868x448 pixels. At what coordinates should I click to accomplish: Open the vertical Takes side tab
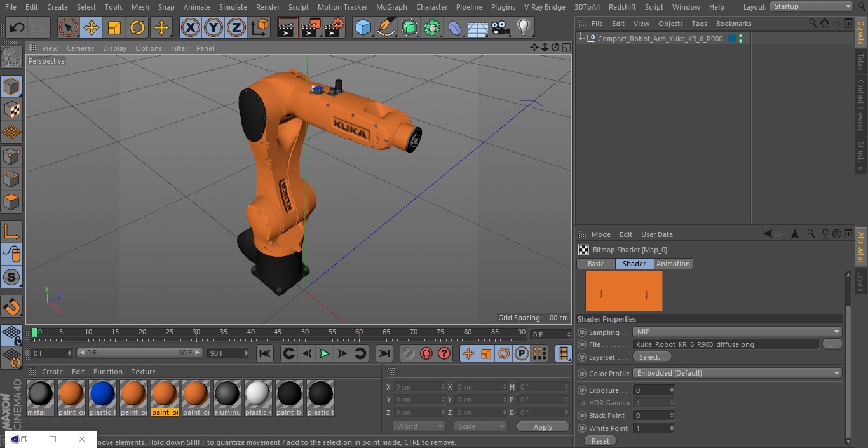tap(861, 62)
